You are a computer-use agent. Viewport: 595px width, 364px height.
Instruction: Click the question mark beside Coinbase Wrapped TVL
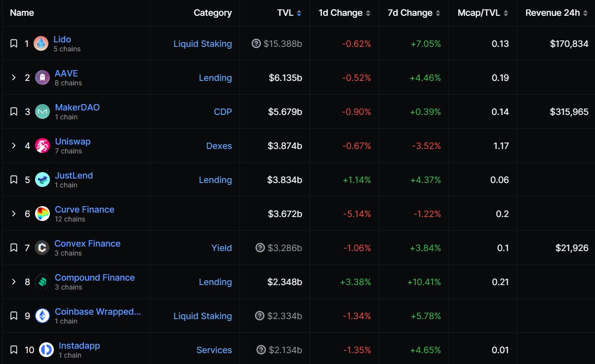tap(260, 316)
